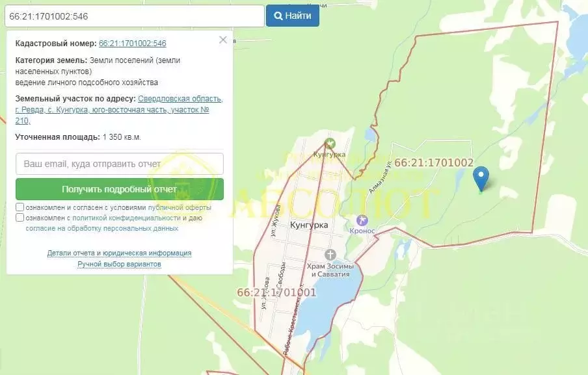The width and height of the screenshot is (588, 375).
Task: Click the Кронос airfield icon
Action: tap(363, 221)
